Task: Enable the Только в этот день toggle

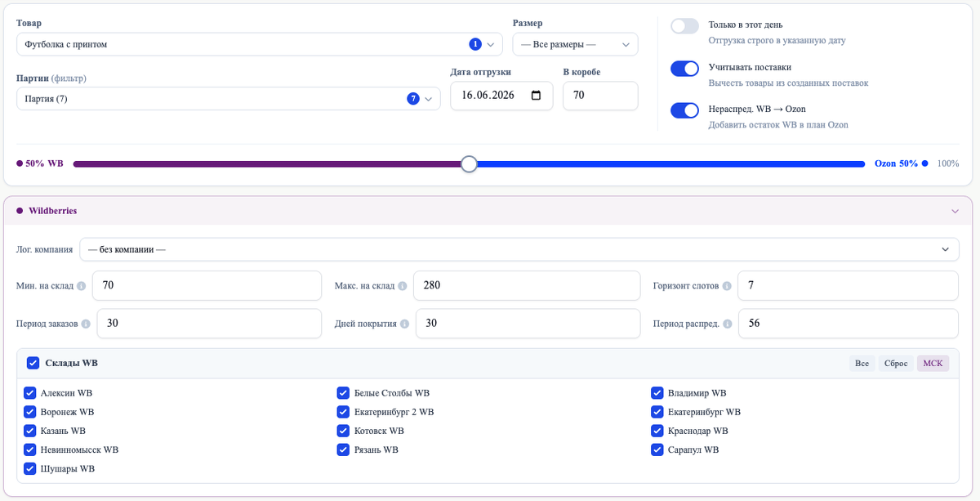Action: pos(684,25)
